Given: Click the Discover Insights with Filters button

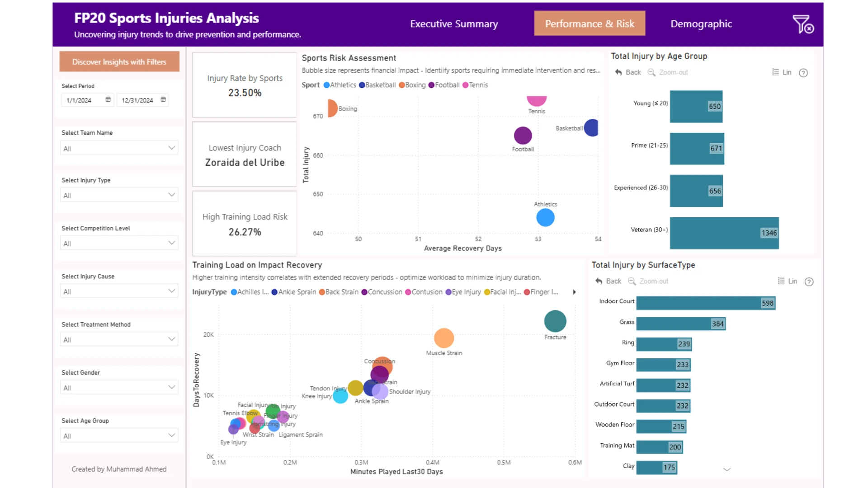Looking at the screenshot, I should click(x=119, y=61).
